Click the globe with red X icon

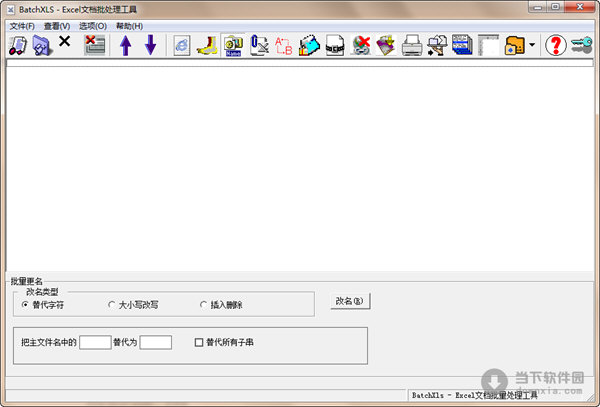click(360, 46)
